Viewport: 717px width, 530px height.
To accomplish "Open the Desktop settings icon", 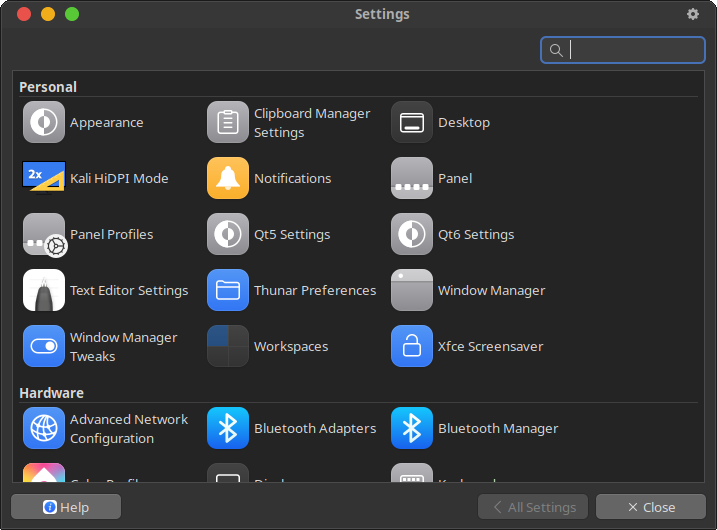I will 412,122.
